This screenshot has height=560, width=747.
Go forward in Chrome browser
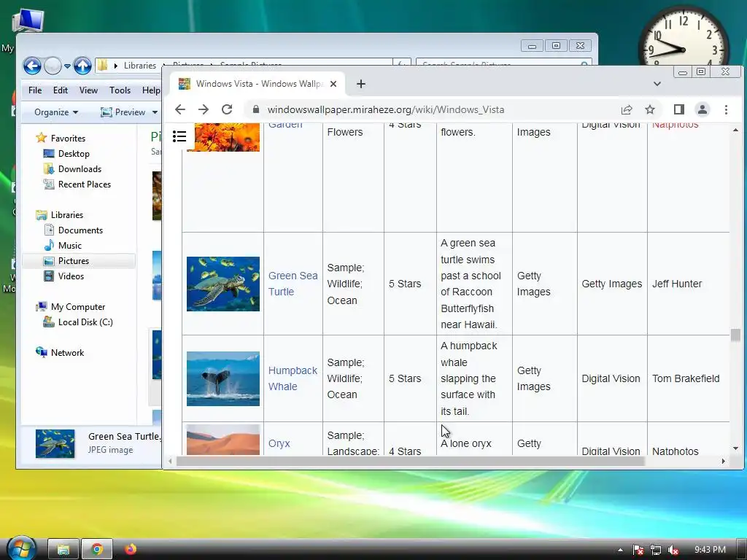point(204,109)
